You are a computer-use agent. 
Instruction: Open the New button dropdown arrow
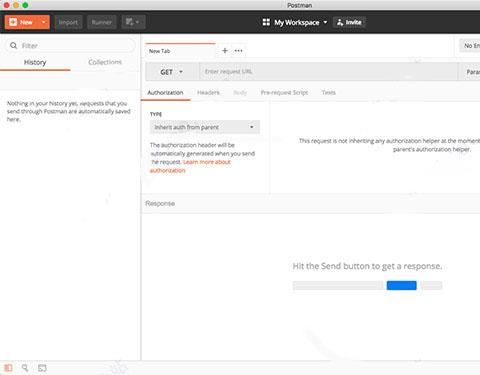coord(44,22)
